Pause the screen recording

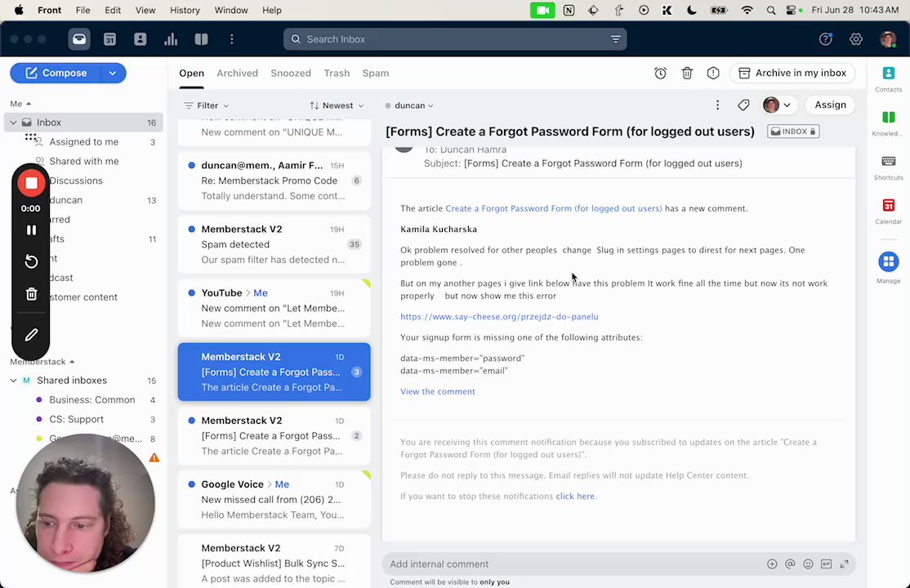(x=31, y=229)
